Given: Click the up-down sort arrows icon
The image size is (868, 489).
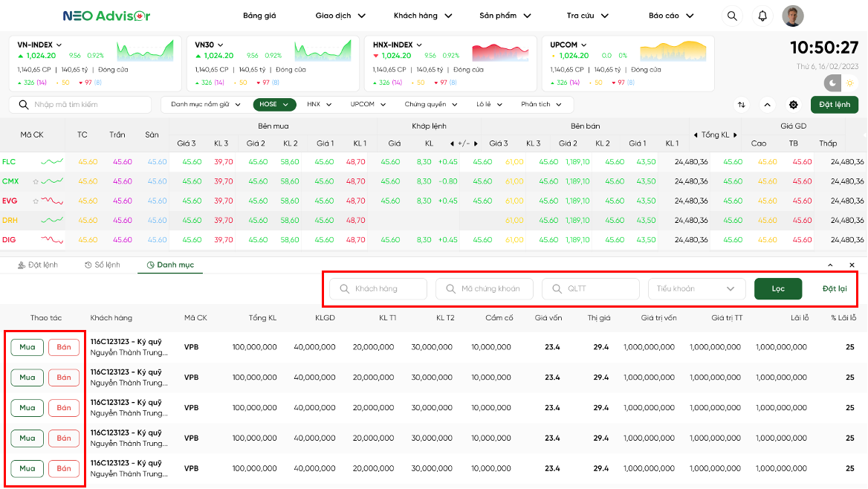Looking at the screenshot, I should [742, 105].
